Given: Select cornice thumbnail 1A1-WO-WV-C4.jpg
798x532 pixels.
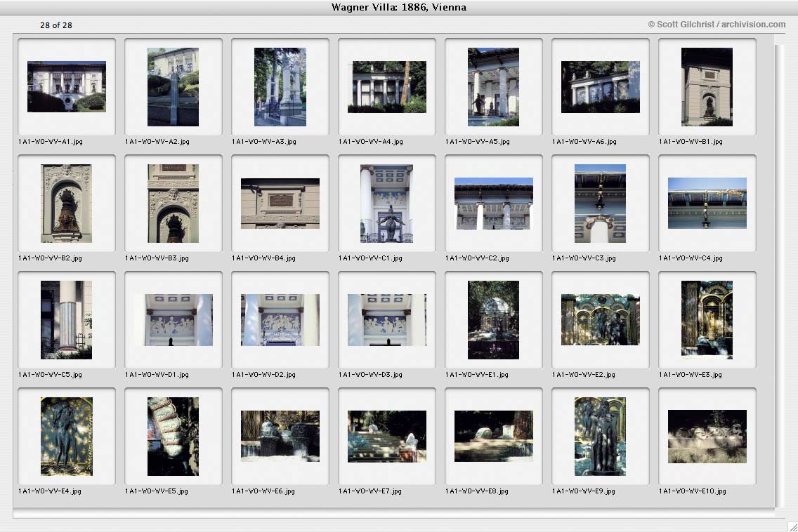Looking at the screenshot, I should point(707,203).
